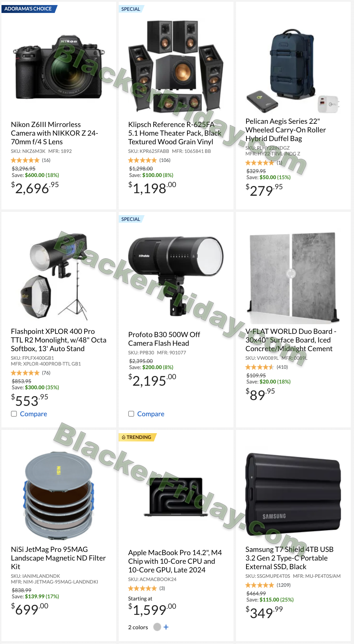354x644 pixels.
Task: Open Samsung T7 Shield 4TB SSD link
Action: 289,558
